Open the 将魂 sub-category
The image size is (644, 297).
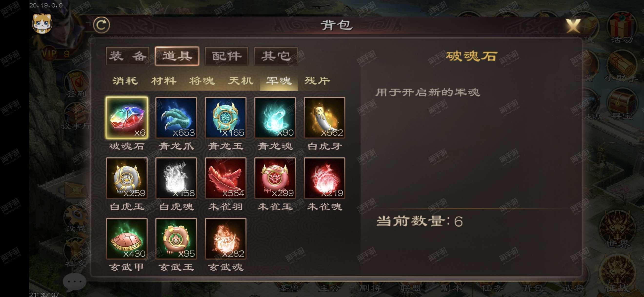202,81
